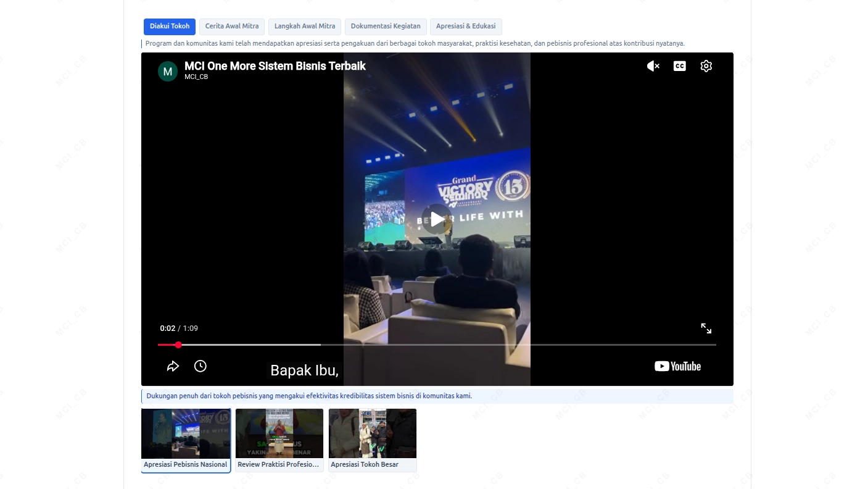Screen dimensions: 868x489
Task: Open the Dokumentasi Kegiatan tab
Action: click(386, 27)
